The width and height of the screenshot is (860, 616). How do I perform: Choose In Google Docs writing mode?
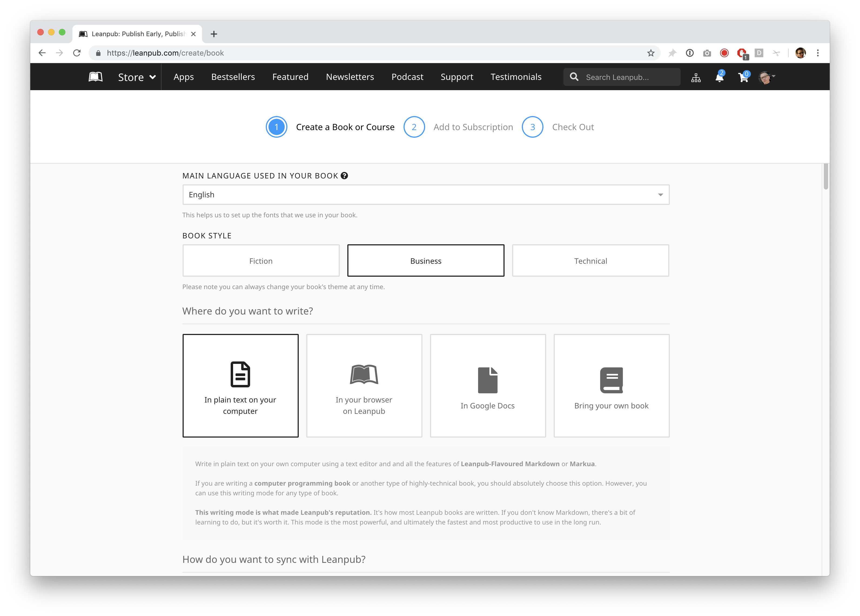(x=488, y=385)
